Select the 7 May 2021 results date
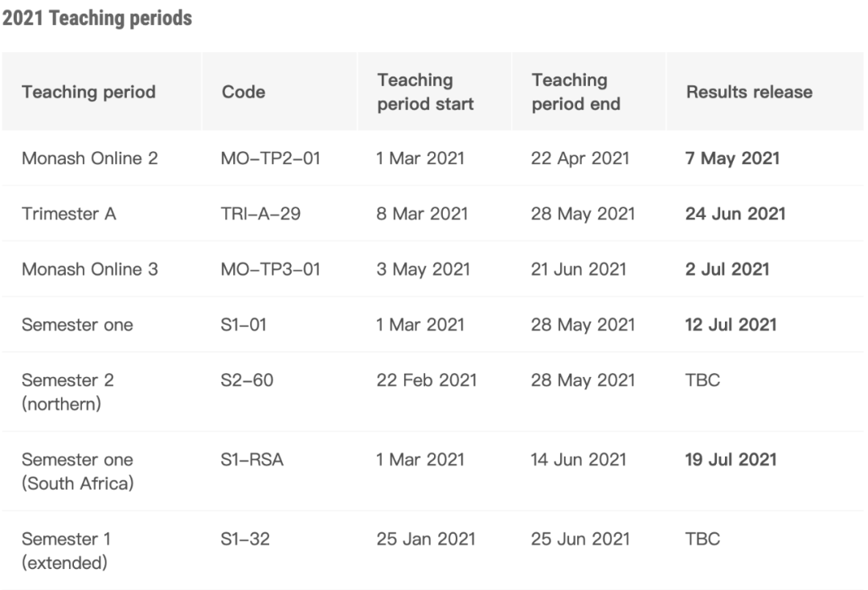 coord(732,158)
